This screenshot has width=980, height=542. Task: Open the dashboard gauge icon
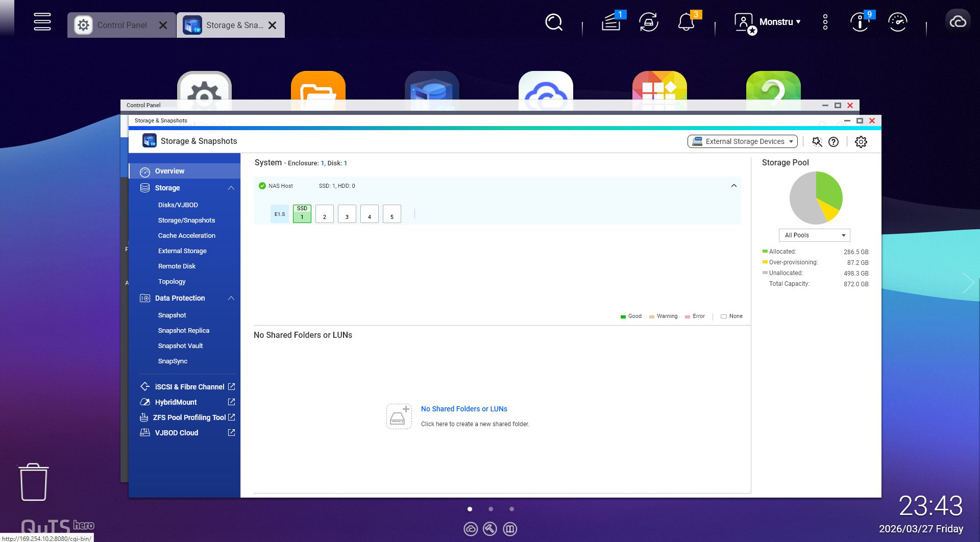[x=897, y=22]
